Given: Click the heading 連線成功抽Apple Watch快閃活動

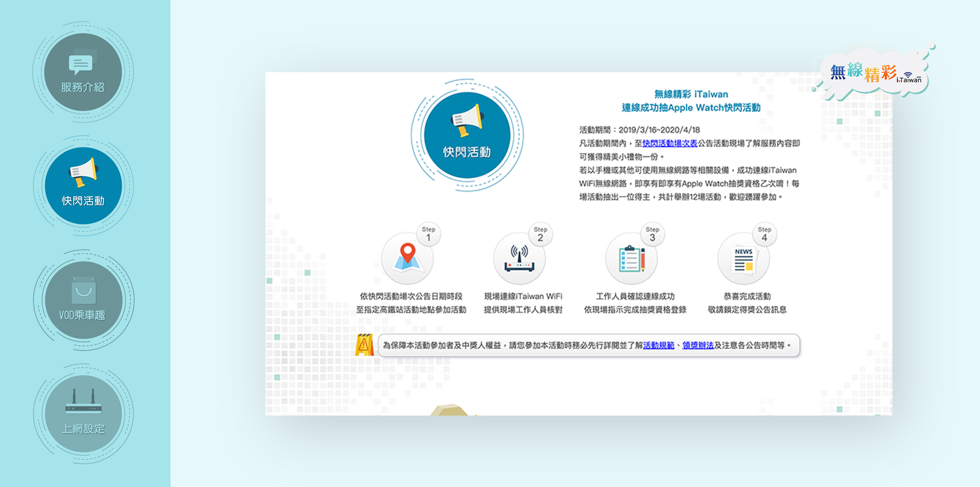Looking at the screenshot, I should [691, 108].
